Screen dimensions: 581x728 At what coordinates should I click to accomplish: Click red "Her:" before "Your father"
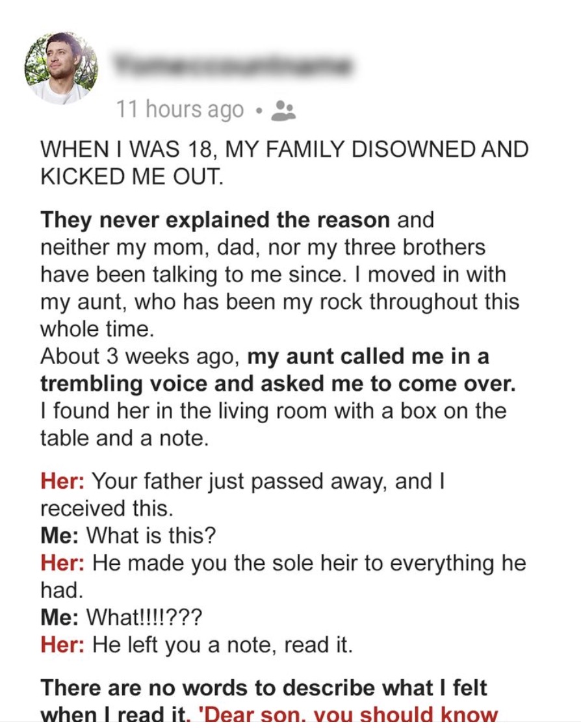[62, 482]
